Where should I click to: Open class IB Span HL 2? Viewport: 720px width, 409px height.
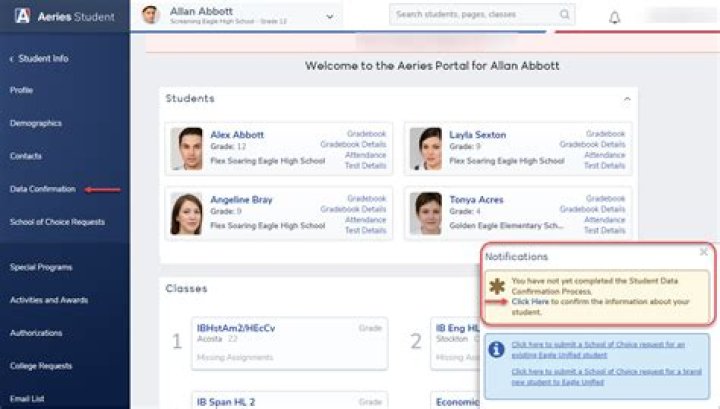225,402
